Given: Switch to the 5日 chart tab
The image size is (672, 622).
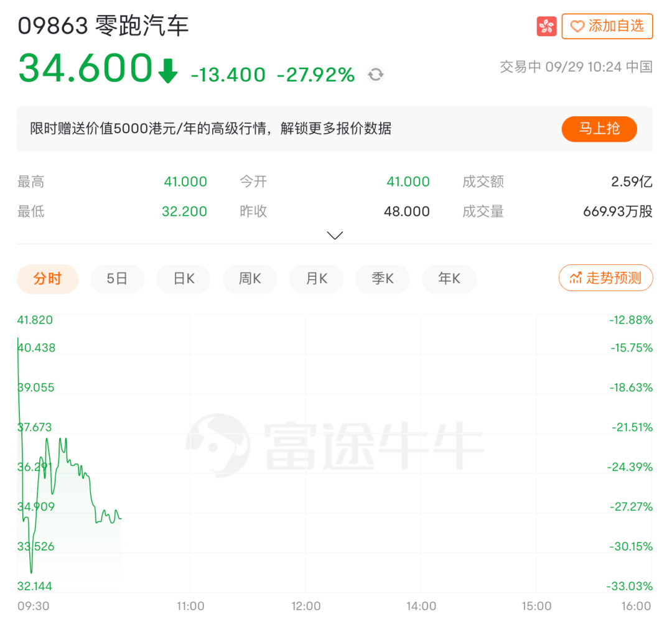Looking at the screenshot, I should [117, 279].
